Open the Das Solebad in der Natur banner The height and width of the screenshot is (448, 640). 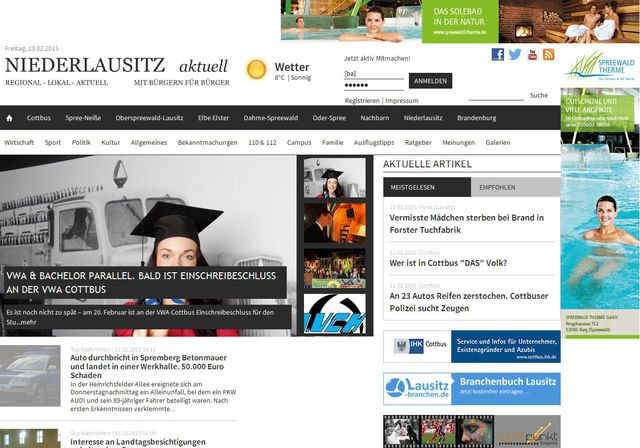[460, 21]
